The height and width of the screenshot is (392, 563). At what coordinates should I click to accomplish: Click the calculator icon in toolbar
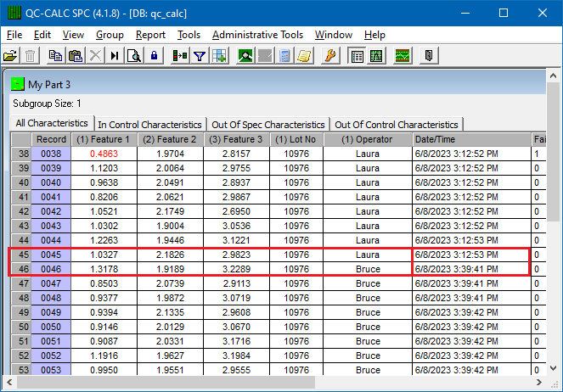click(284, 56)
